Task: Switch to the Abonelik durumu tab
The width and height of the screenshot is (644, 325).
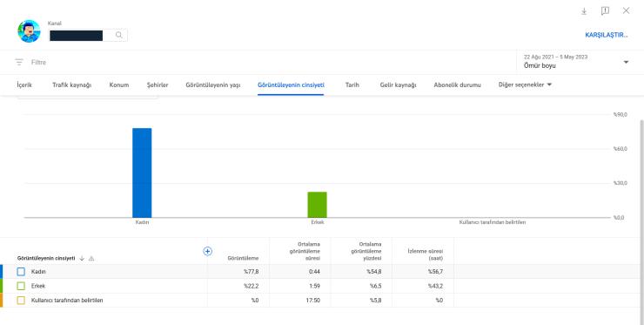Action: [457, 85]
